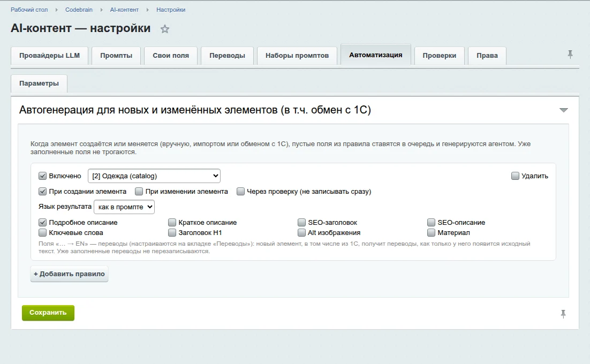
Task: Uncheck Подробное описание field
Action: tap(42, 222)
